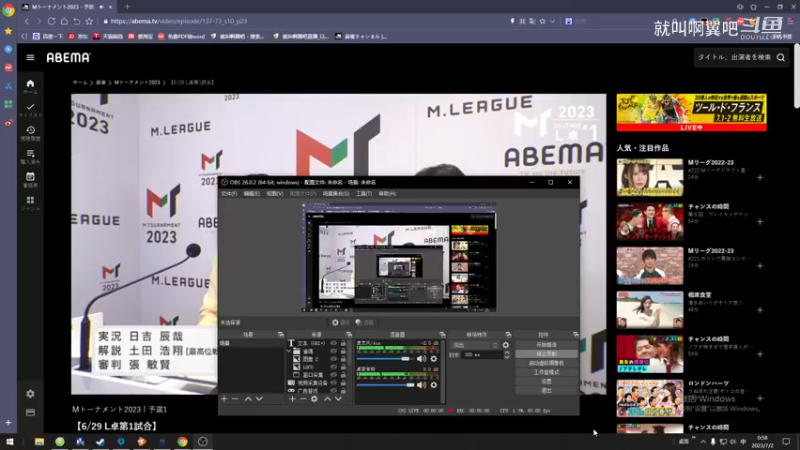
Task: Click the source Filters button in OBS
Action: pyautogui.click(x=364, y=322)
